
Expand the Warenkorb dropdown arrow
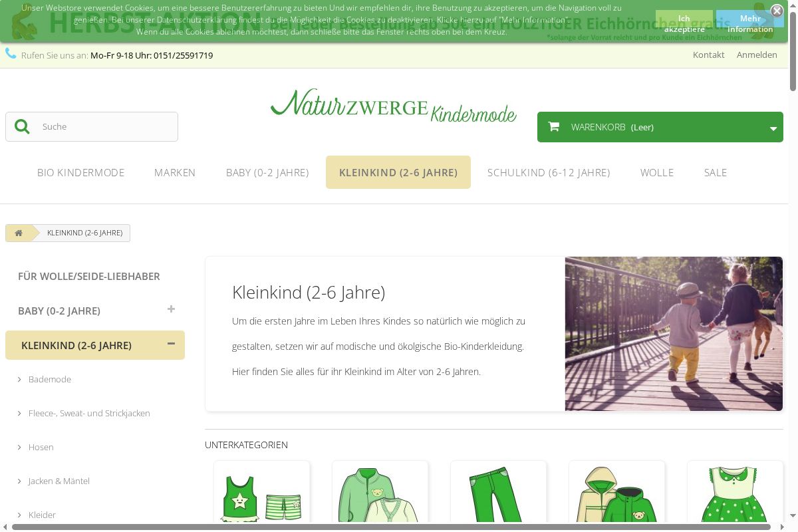pyautogui.click(x=773, y=128)
